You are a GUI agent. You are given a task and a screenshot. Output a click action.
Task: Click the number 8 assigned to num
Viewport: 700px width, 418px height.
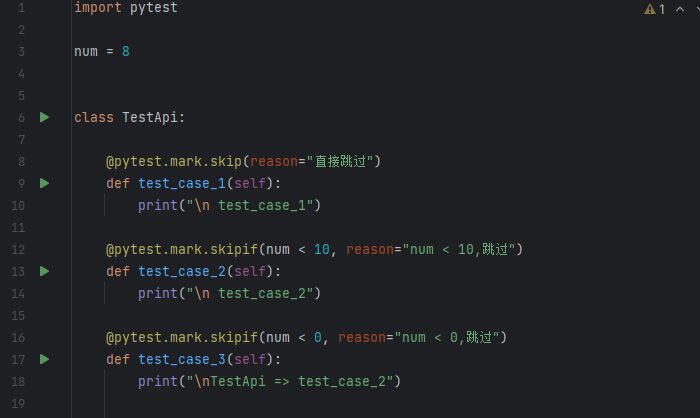pyautogui.click(x=126, y=52)
